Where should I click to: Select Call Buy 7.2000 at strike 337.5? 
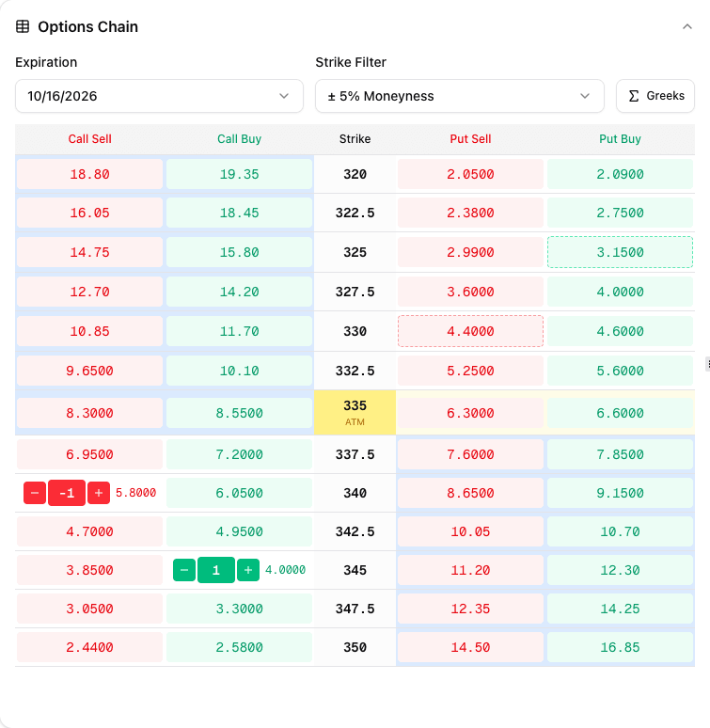pos(240,454)
